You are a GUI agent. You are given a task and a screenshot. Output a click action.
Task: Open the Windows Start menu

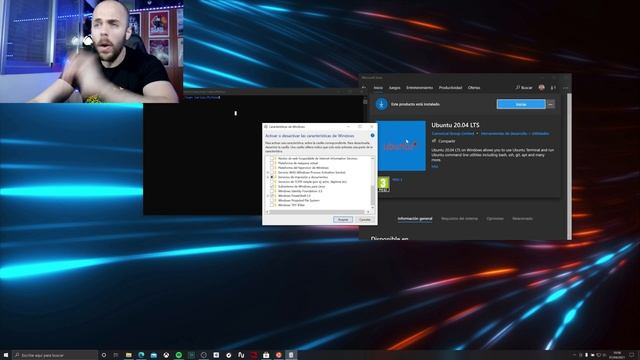(6, 355)
